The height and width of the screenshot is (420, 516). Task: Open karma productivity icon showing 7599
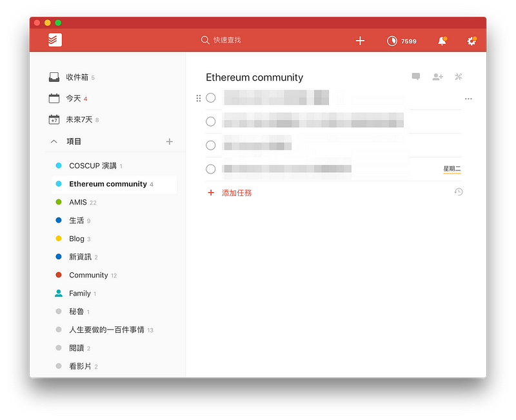pyautogui.click(x=392, y=41)
